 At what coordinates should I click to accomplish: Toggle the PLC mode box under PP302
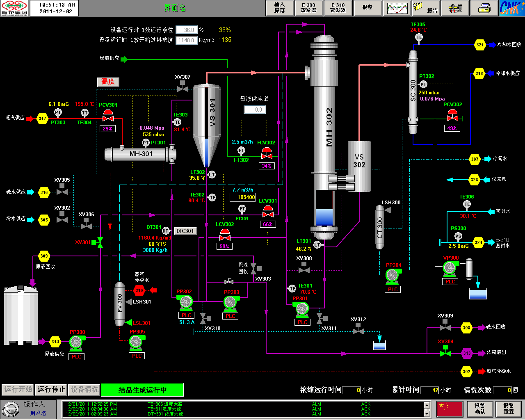(x=186, y=315)
